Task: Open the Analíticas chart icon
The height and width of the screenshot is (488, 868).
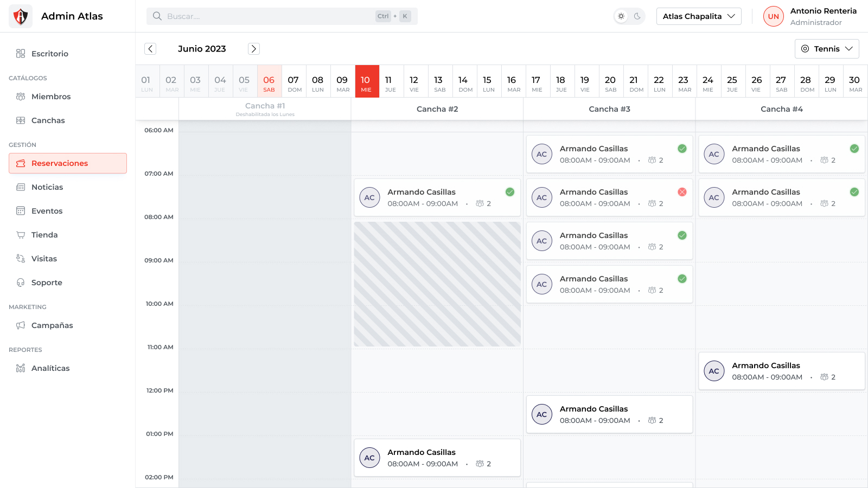Action: pos(21,368)
